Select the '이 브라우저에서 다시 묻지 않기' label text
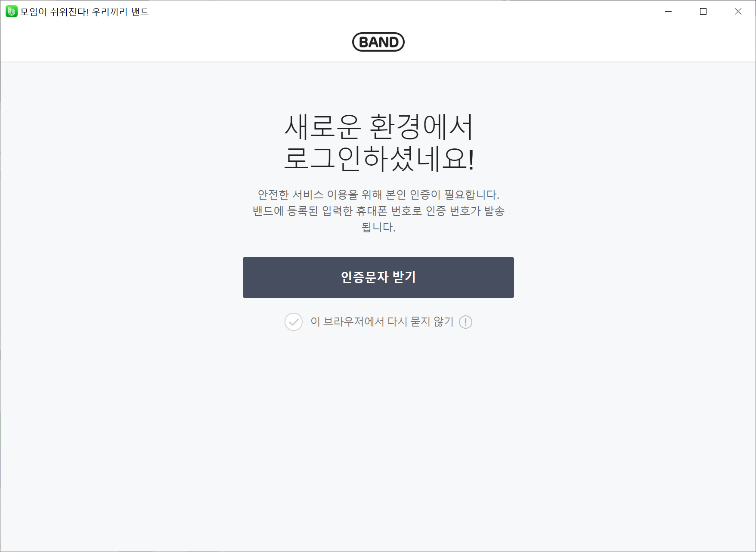This screenshot has height=552, width=756. tap(381, 322)
